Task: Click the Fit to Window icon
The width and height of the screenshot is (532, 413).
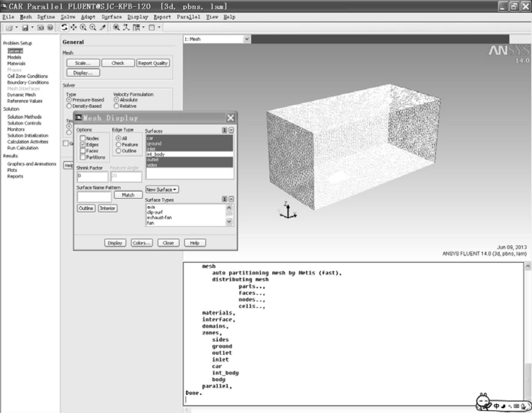Action: click(116, 27)
